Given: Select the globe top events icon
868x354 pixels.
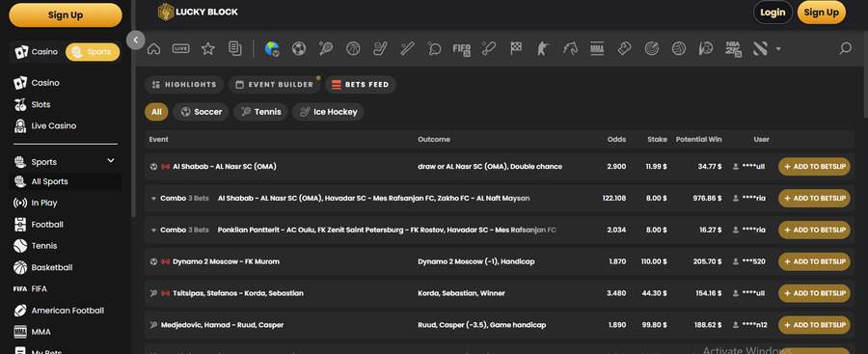Looking at the screenshot, I should [272, 49].
